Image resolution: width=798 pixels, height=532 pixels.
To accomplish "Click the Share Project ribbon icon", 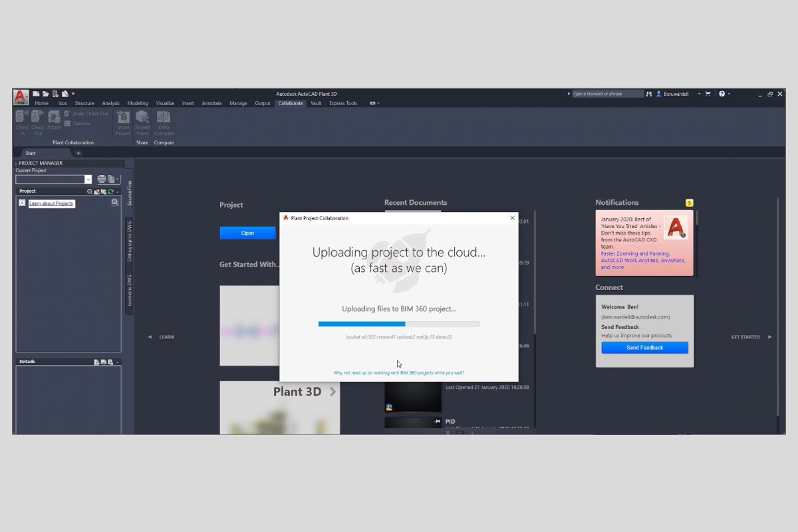I will pyautogui.click(x=123, y=122).
